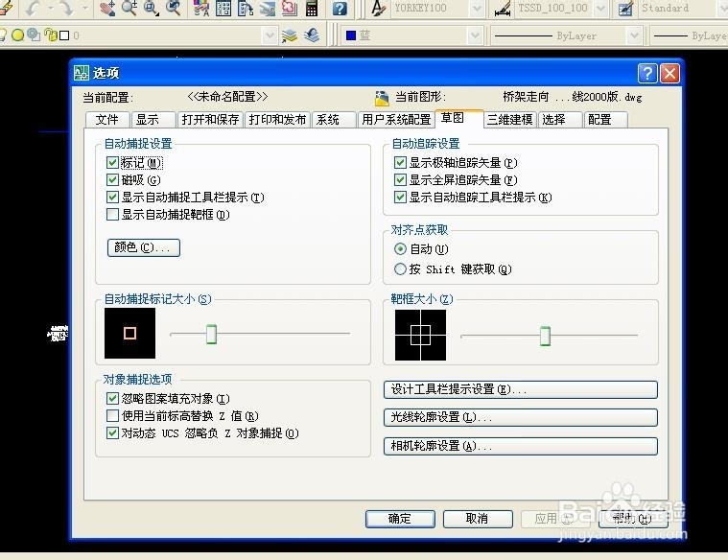
Task: Switch to the 系统 tab
Action: coord(334,120)
